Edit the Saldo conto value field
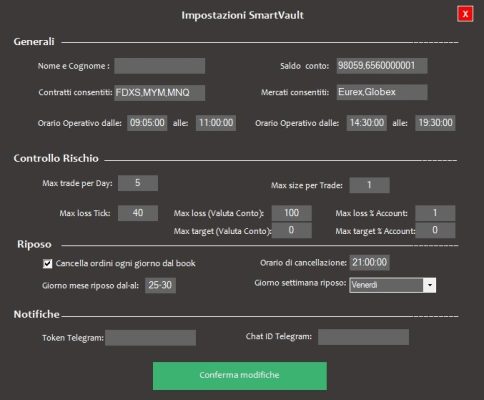484x400 pixels. (x=382, y=66)
